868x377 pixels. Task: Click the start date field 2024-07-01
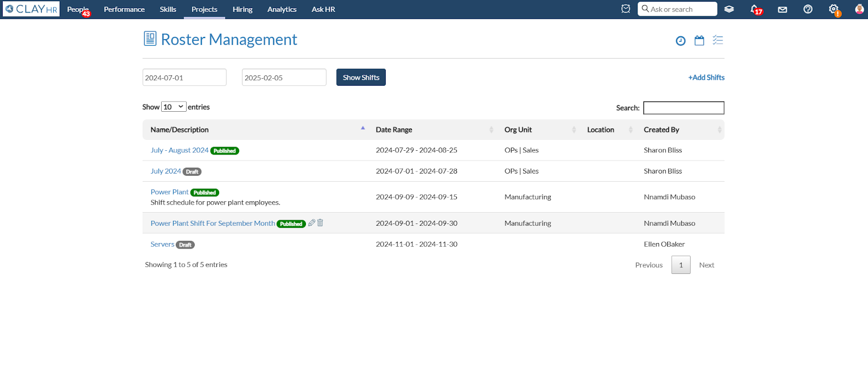(184, 77)
